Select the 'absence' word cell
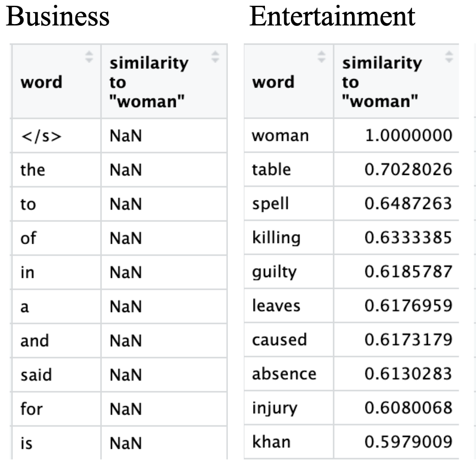 [x=284, y=374]
